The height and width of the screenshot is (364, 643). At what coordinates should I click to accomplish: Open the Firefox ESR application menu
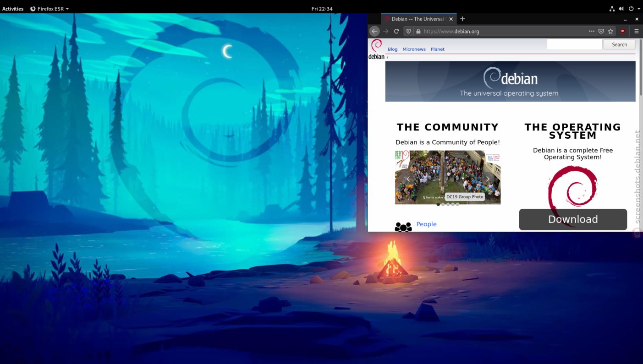(49, 9)
